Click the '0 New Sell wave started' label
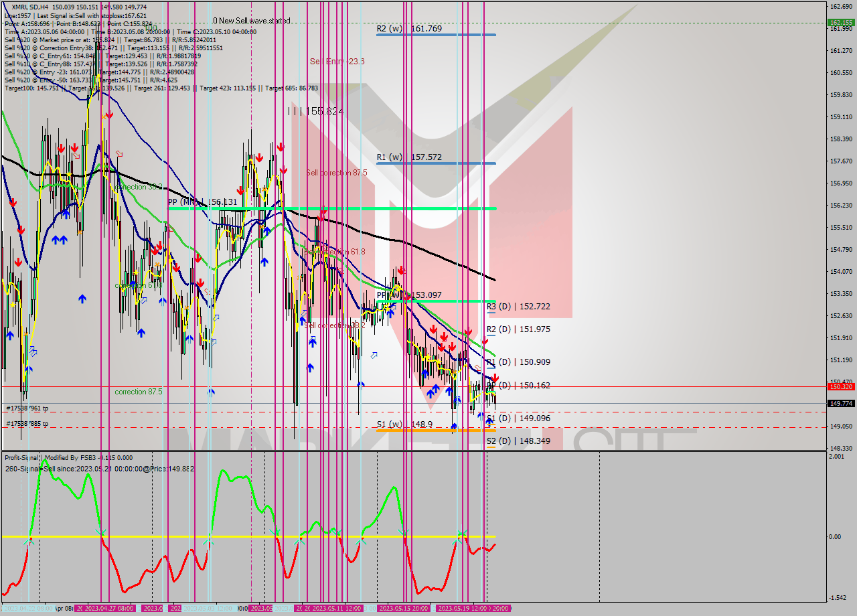The image size is (857, 616). coord(252,21)
